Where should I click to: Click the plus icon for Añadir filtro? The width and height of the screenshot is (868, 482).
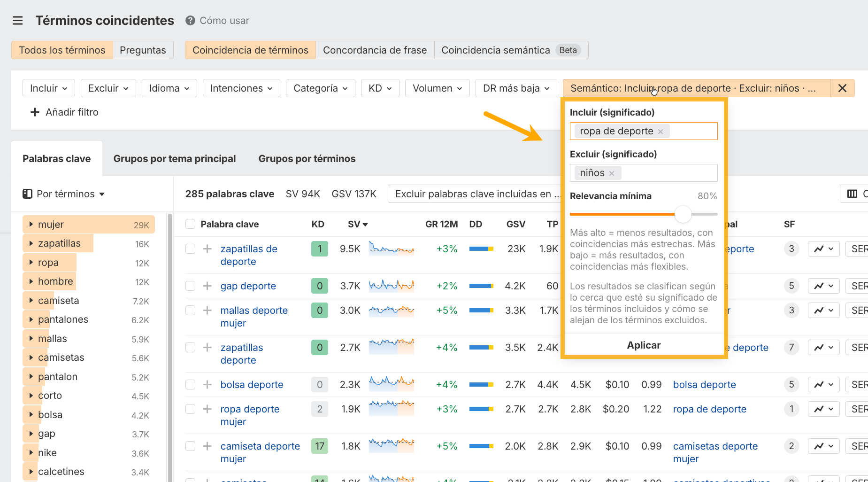point(35,112)
